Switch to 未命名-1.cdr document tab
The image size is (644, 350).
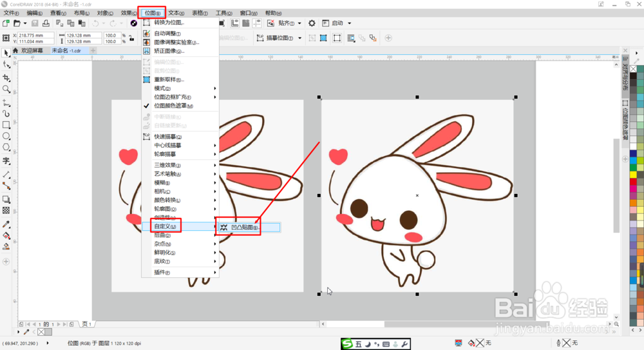point(66,50)
